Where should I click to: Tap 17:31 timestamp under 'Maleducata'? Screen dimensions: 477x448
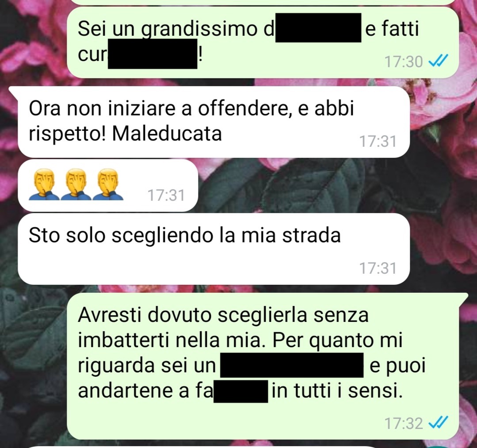(x=378, y=142)
